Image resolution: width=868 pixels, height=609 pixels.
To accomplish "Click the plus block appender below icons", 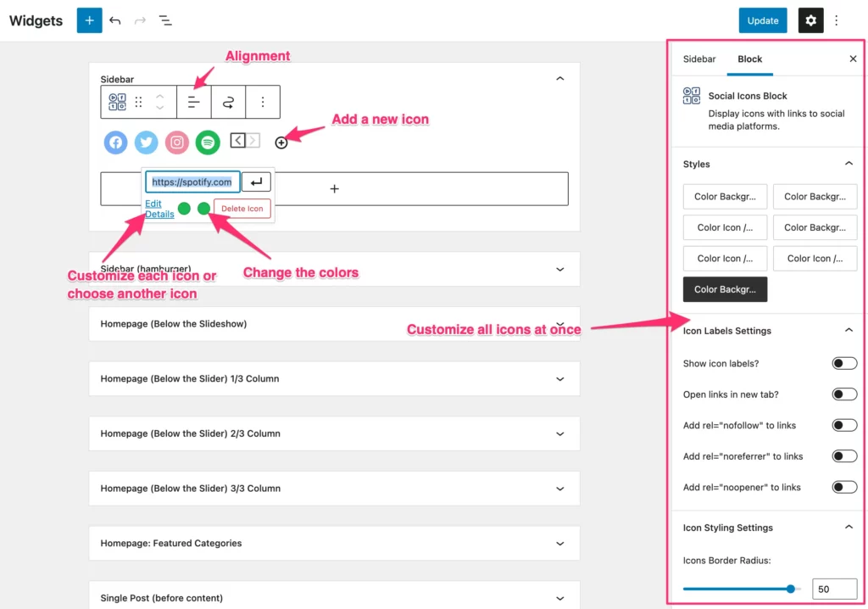I will tap(334, 189).
